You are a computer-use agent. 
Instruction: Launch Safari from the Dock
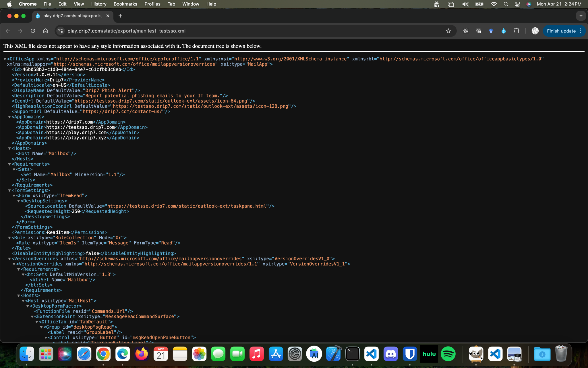(84, 354)
